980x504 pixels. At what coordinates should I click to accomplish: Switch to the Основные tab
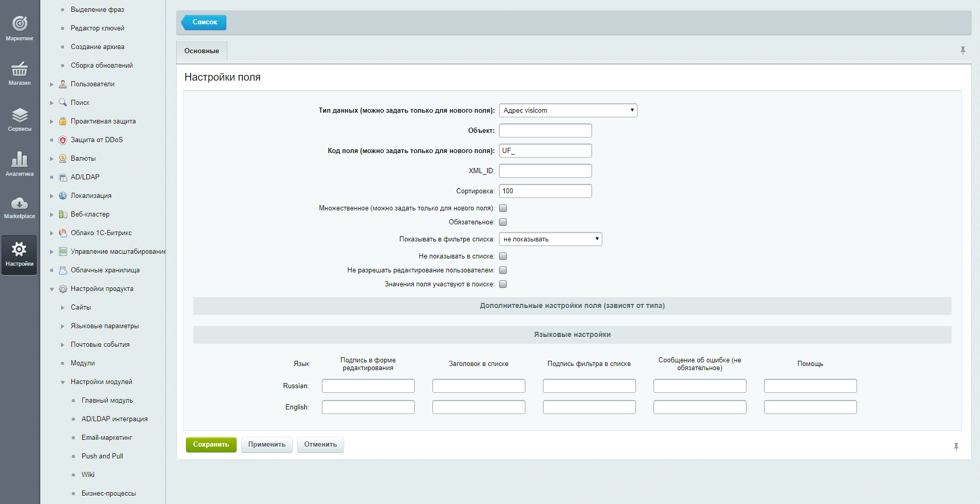coord(201,51)
